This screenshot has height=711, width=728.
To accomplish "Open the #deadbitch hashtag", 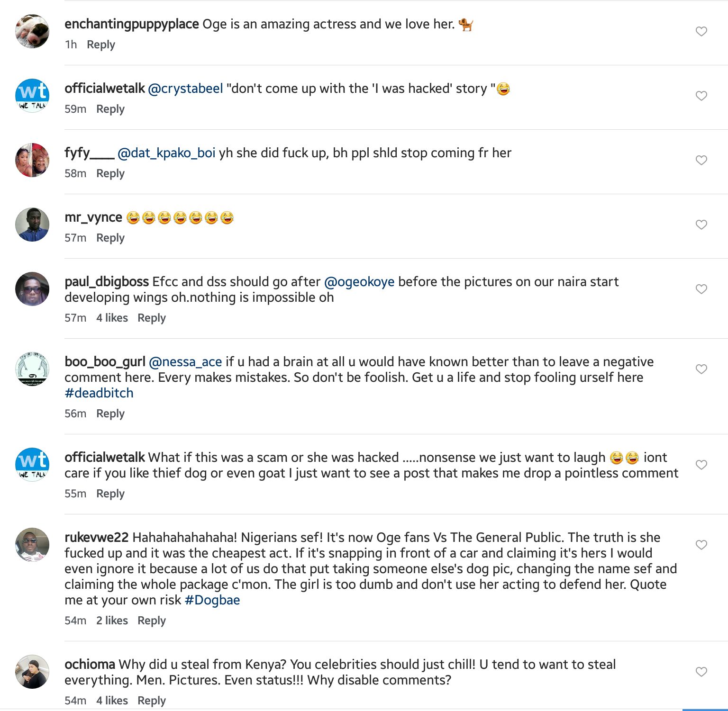I will point(99,393).
